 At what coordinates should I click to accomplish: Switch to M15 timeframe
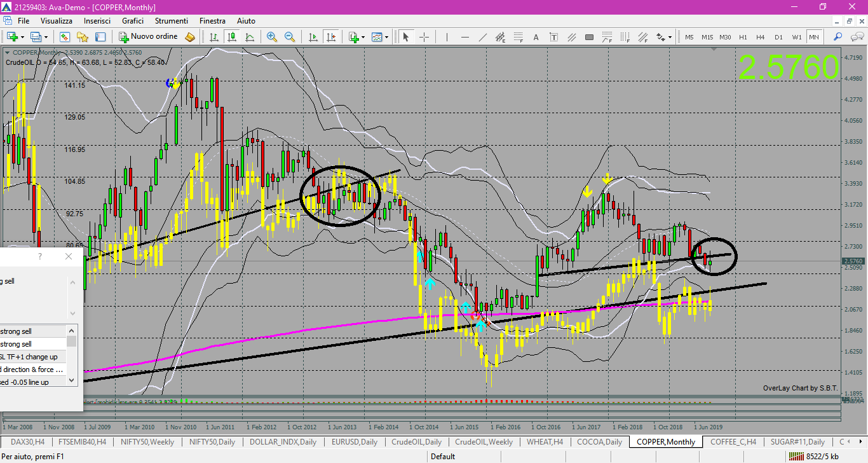click(707, 37)
